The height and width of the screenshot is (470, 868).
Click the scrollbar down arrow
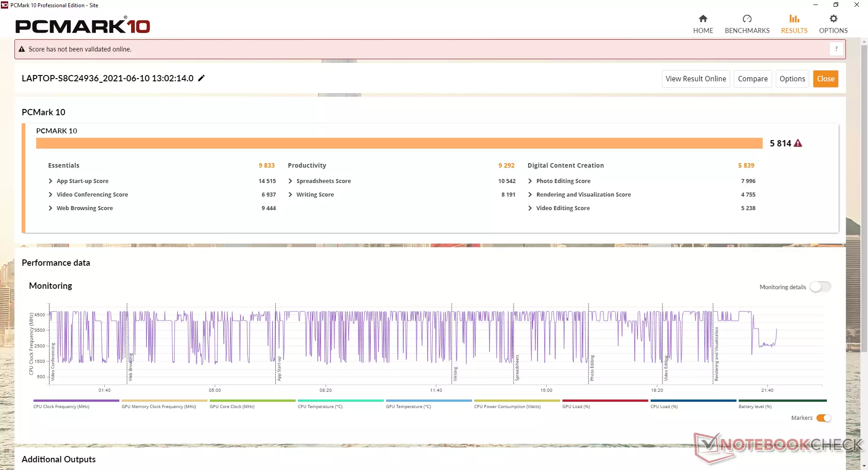tap(864, 465)
